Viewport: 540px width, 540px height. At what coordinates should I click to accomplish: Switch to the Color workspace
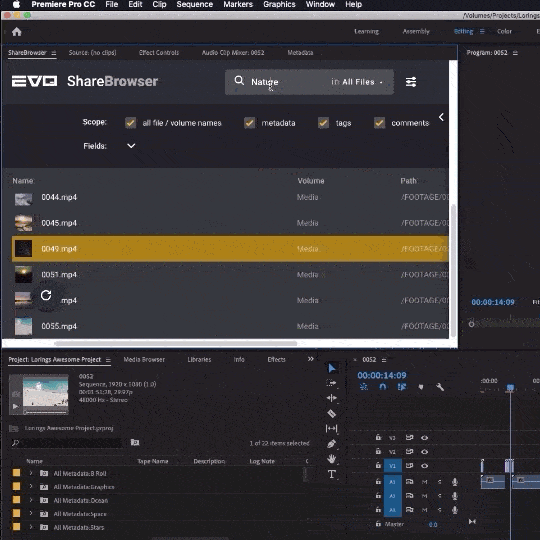504,31
